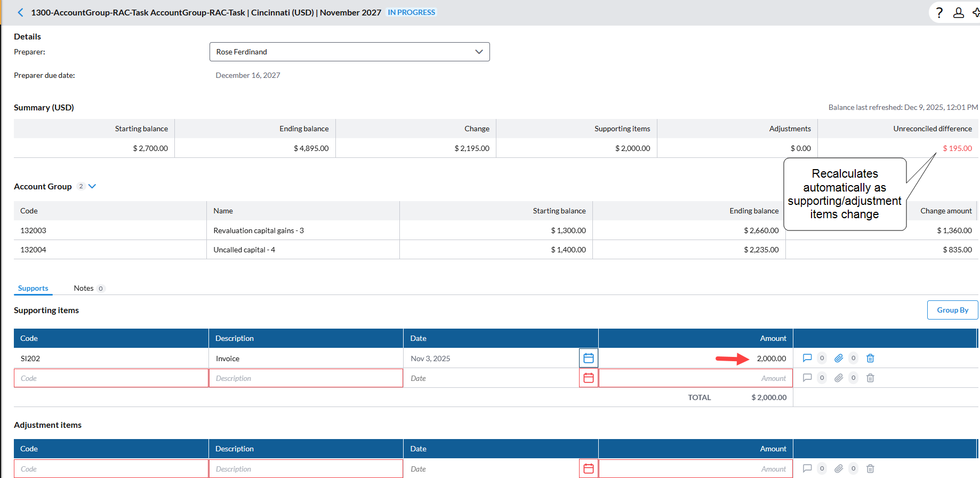Screen dimensions: 980x478
Task: Open the Preparer dropdown showing Rose Ferdinand
Action: point(349,52)
